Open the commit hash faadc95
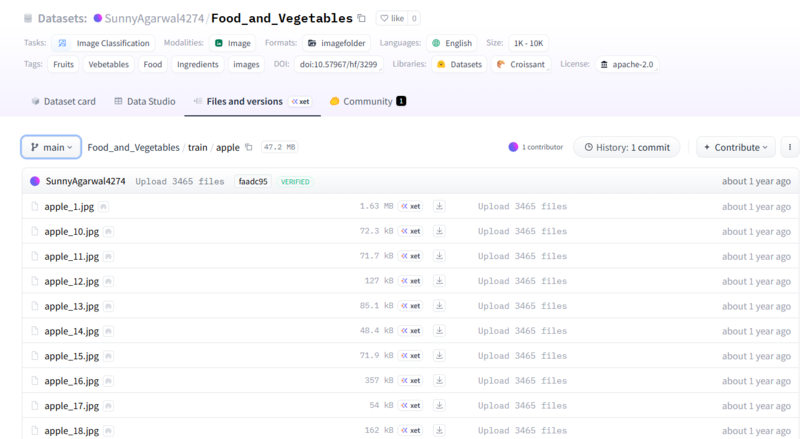Viewport: 800px width, 439px height. [253, 181]
